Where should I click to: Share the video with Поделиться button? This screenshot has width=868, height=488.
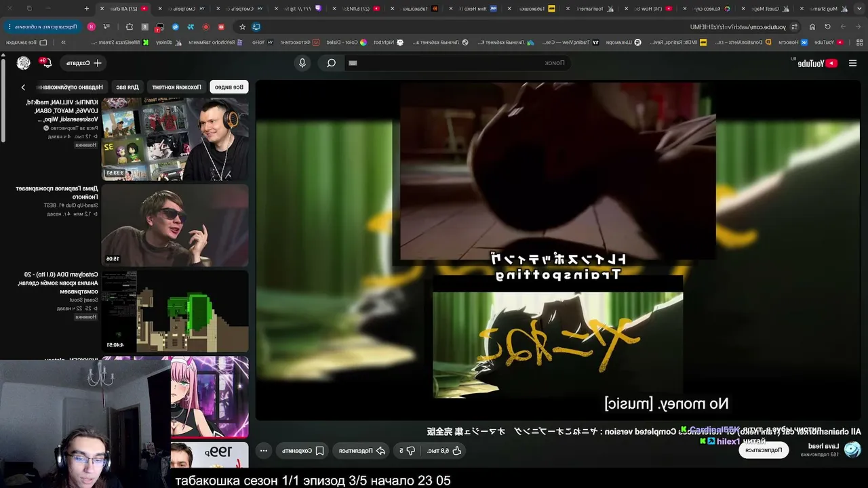[x=362, y=450]
